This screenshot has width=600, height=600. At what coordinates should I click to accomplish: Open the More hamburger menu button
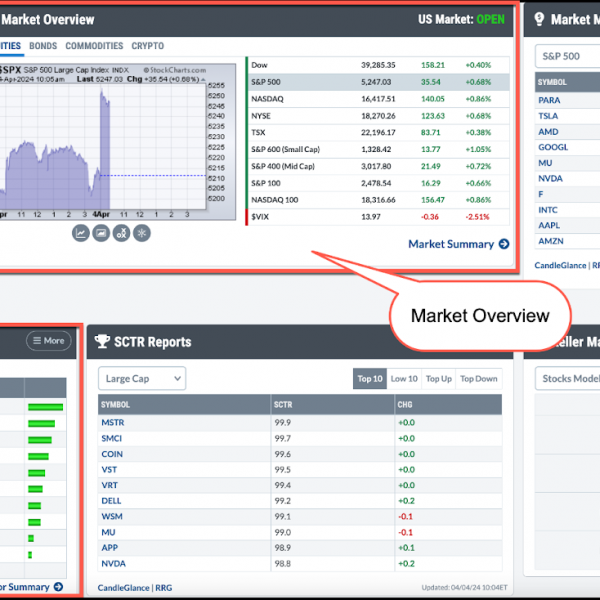coord(49,341)
